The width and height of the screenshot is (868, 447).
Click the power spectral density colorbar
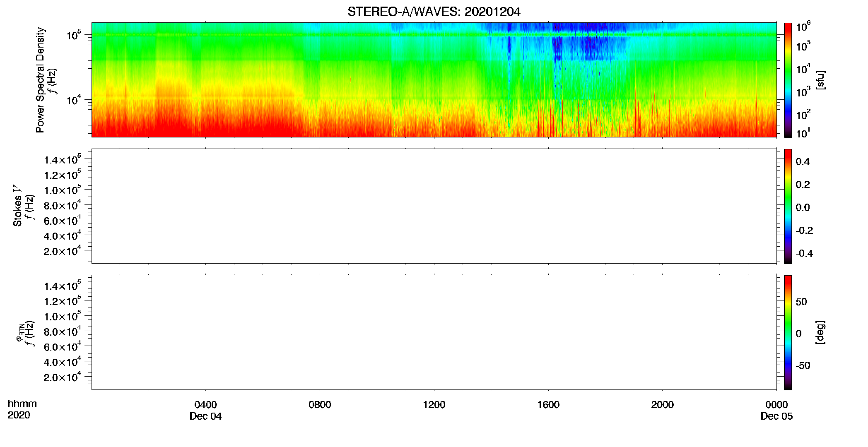tap(788, 80)
